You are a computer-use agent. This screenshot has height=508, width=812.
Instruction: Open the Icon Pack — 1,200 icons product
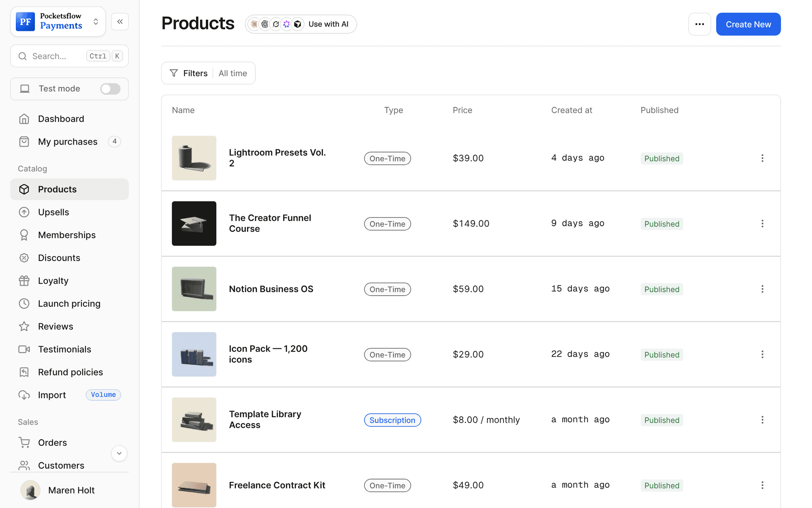point(268,354)
